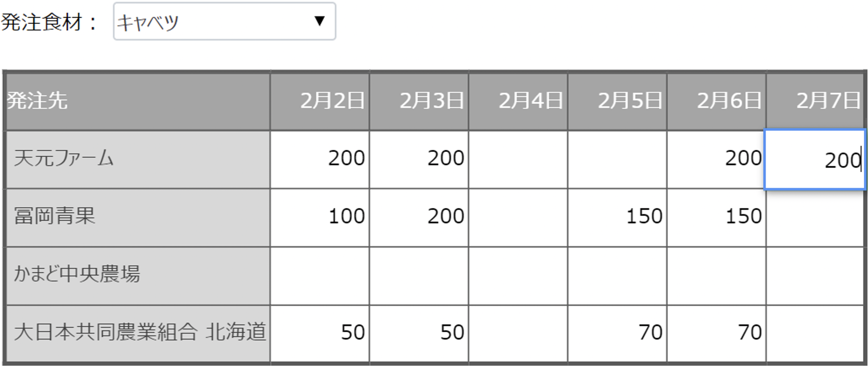Screen dimensions: 868x366
Task: Click the 2月5日 column header
Action: click(617, 101)
